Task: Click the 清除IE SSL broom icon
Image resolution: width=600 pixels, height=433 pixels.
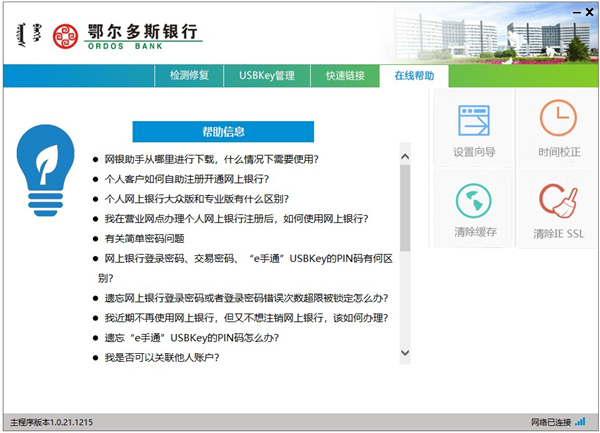Action: (x=558, y=200)
